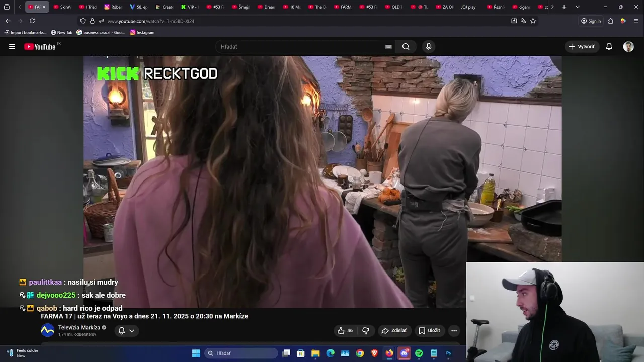Open tracking protection shield icon
644x362 pixels.
[83, 21]
